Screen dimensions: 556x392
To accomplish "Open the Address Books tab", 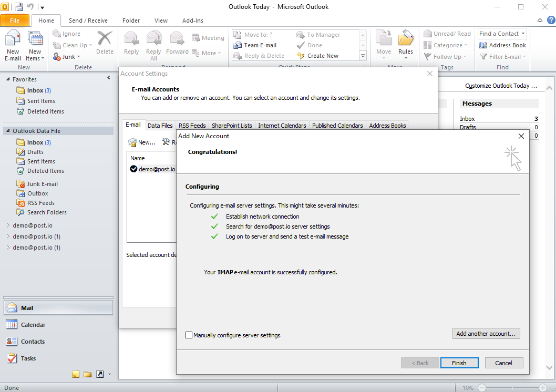I will point(387,126).
